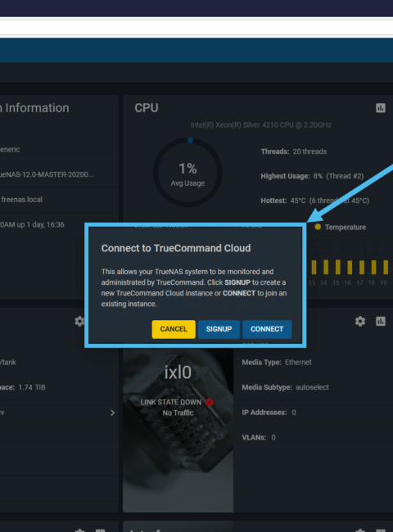Click the 'Media Subtype: autoselect' text
The width and height of the screenshot is (393, 532).
tap(285, 387)
